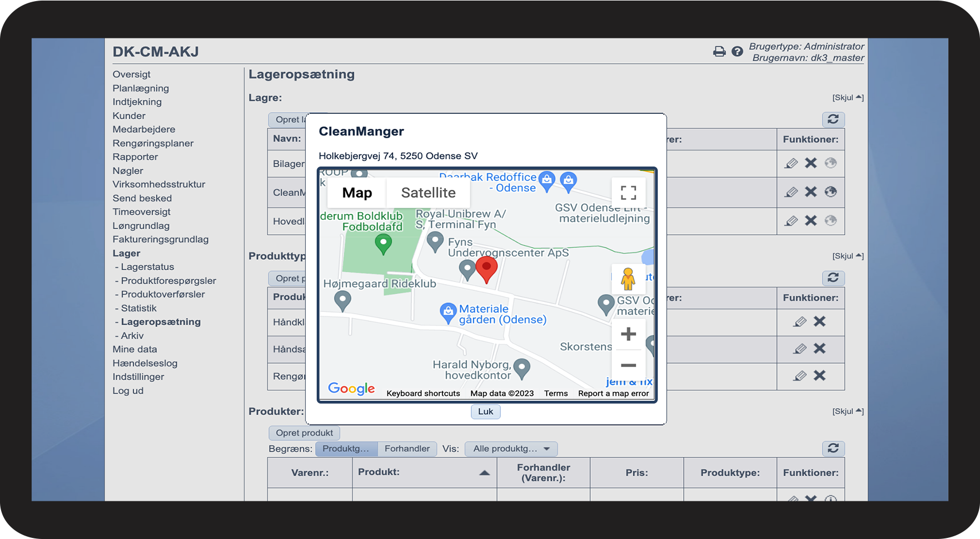Click the red location pin on the map

(486, 269)
